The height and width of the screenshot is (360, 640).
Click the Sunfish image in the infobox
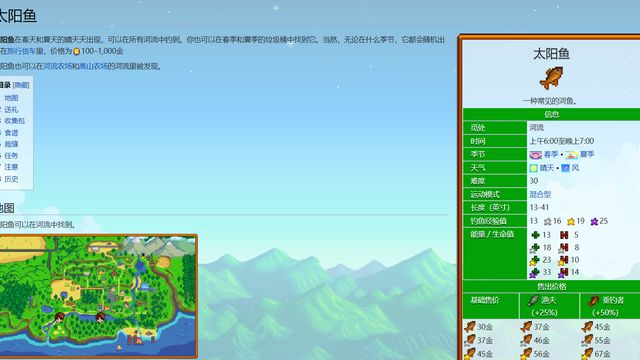point(551,78)
